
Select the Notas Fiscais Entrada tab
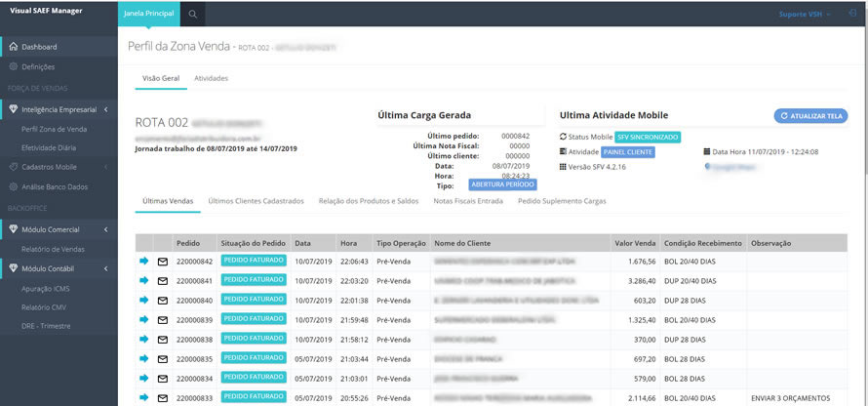pos(467,201)
